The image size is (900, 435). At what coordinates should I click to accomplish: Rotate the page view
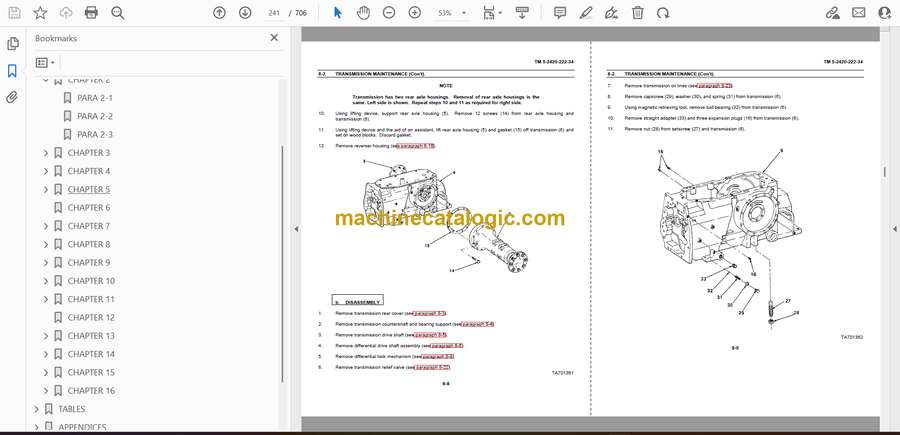point(663,13)
